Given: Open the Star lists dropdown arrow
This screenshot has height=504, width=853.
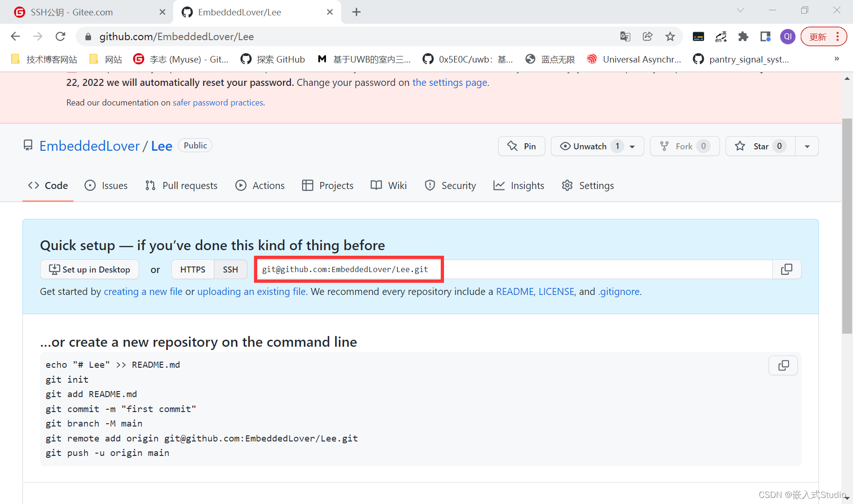Looking at the screenshot, I should click(x=807, y=146).
